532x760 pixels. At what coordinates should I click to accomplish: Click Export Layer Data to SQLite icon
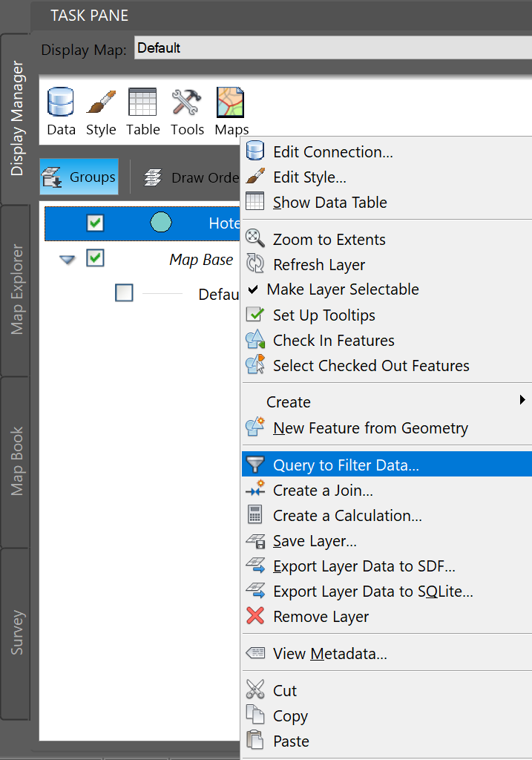click(x=254, y=590)
